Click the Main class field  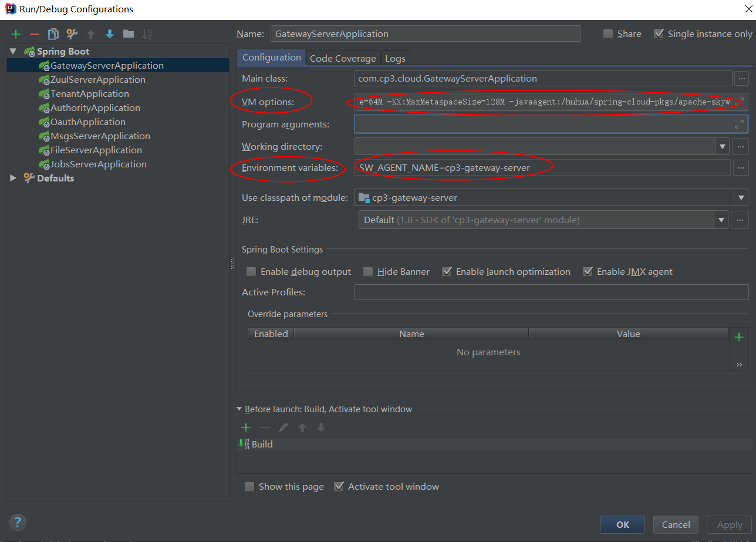point(543,78)
